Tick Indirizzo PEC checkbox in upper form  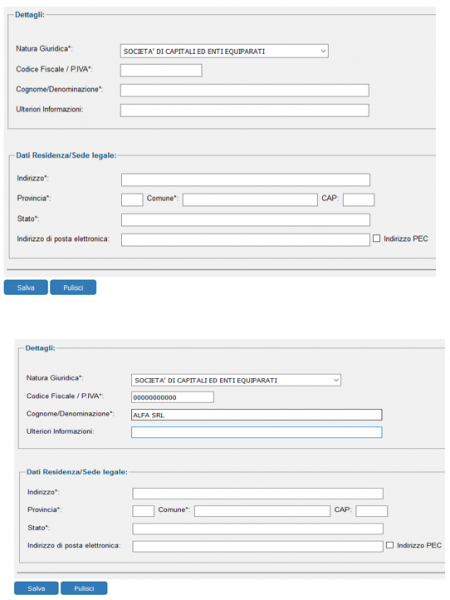[377, 238]
